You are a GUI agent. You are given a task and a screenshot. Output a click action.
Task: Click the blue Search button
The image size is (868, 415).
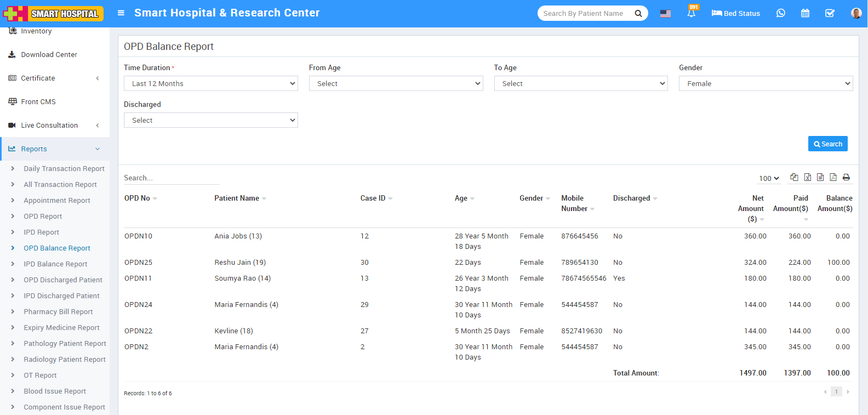(x=827, y=144)
